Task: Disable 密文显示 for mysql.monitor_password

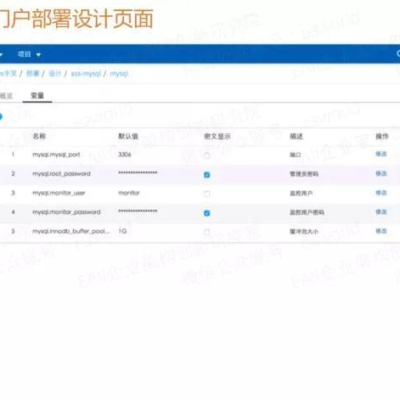Action: point(207,213)
